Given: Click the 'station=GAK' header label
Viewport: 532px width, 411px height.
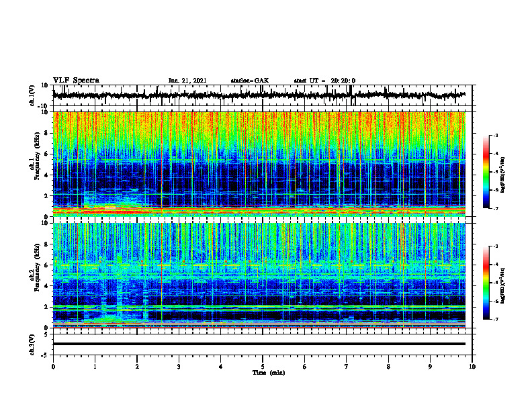Looking at the screenshot, I should 250,81.
